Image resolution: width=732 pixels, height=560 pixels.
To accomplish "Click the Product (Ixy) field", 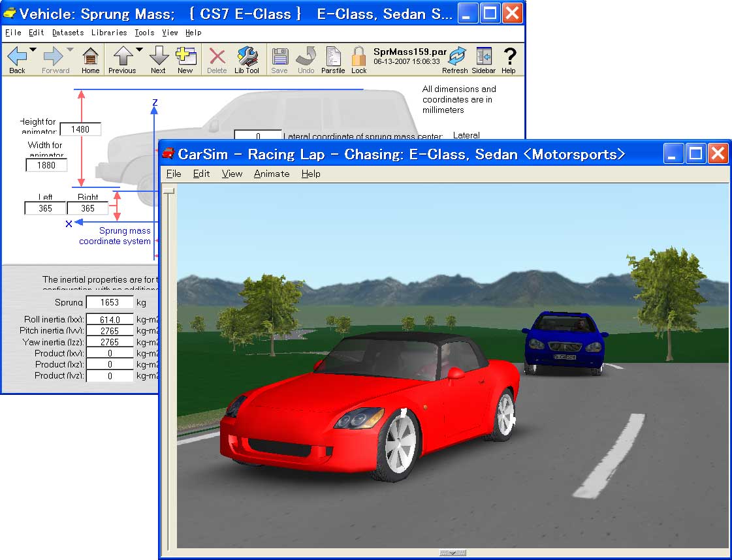I will point(110,353).
